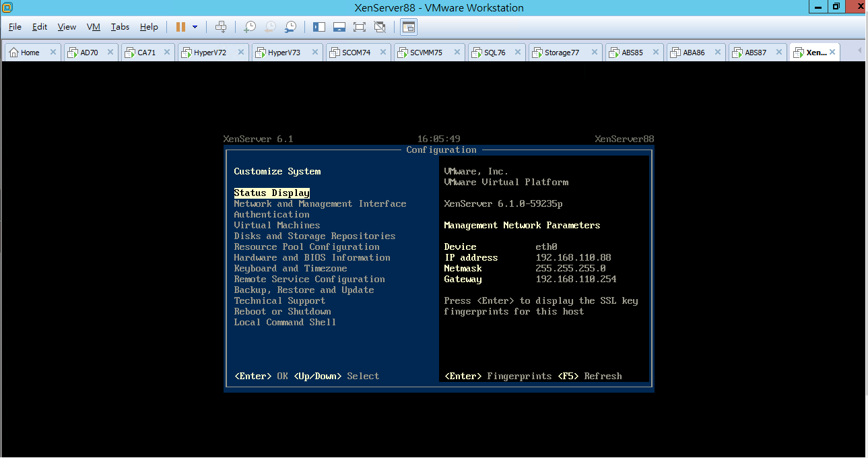
Task: Click the Send Ctrl+Alt+Del toolbar icon
Action: 221,27
